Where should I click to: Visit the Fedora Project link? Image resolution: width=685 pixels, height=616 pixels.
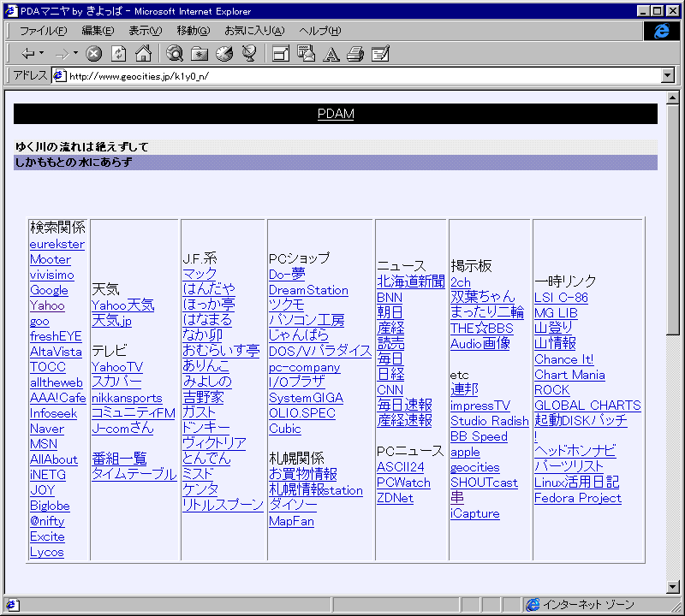click(x=577, y=498)
